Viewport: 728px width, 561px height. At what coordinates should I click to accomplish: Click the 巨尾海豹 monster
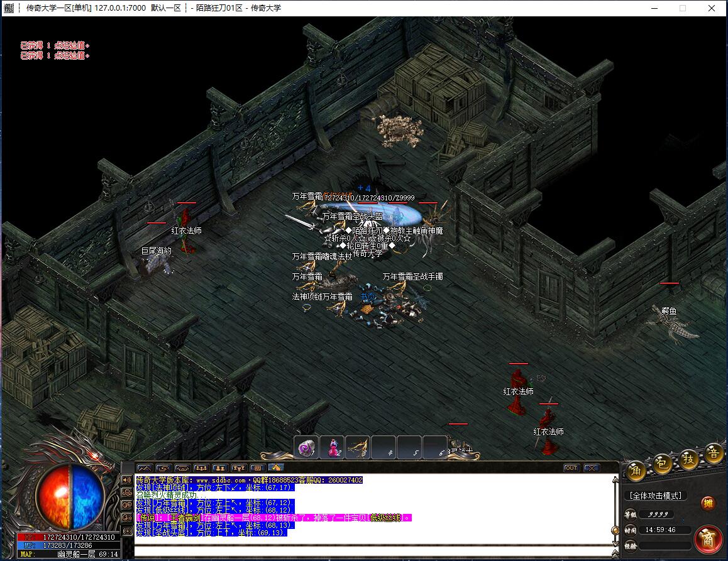(157, 263)
